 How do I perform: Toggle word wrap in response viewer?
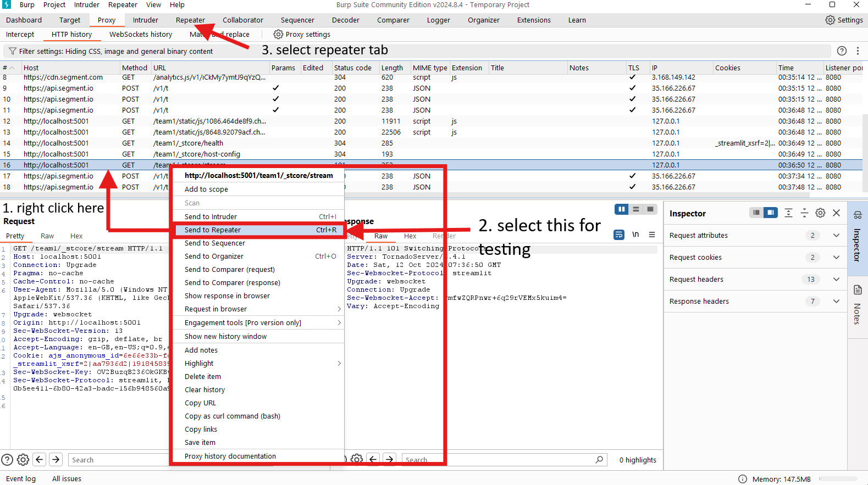click(619, 235)
